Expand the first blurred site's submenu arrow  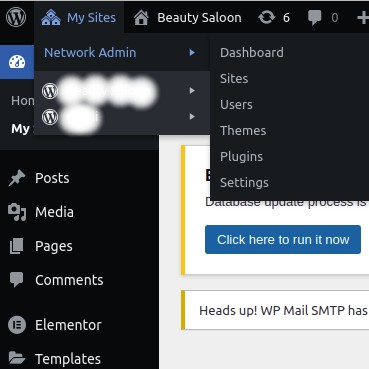(x=192, y=90)
